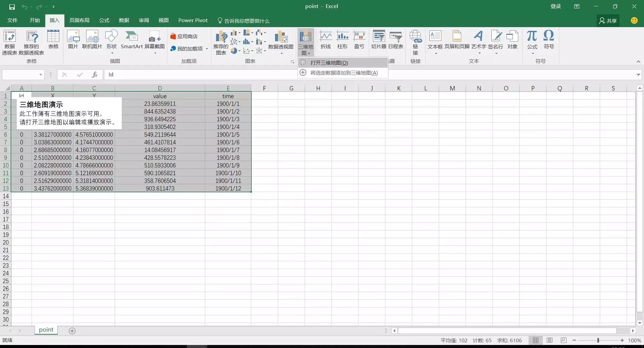Viewport: 644px width, 348px height.
Task: Switch to Page Layout (页面布局) tab
Action: 79,20
